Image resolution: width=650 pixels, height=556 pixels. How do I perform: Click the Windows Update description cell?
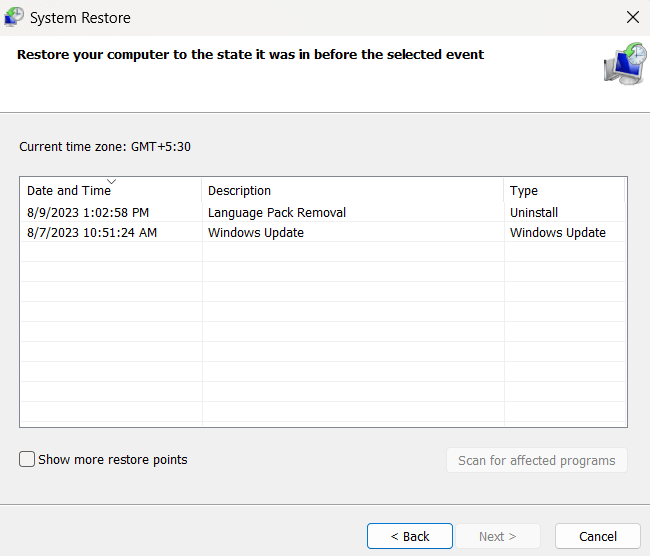[256, 232]
